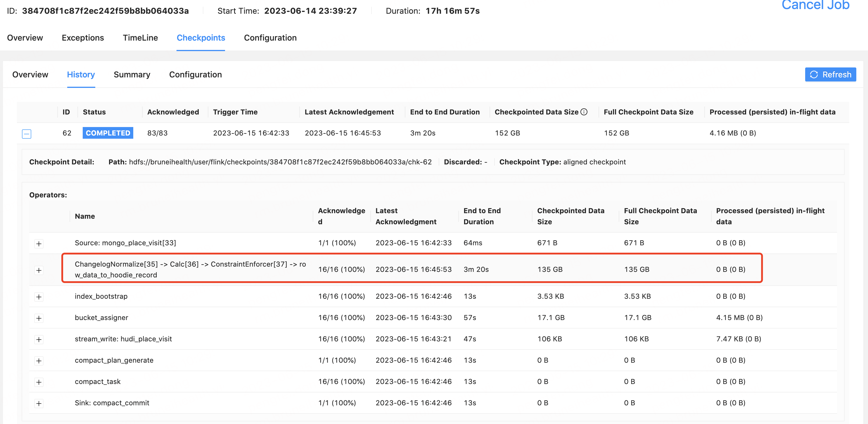Expand ChangelogNormalize operator subtasks
The height and width of the screenshot is (424, 868).
tap(39, 270)
